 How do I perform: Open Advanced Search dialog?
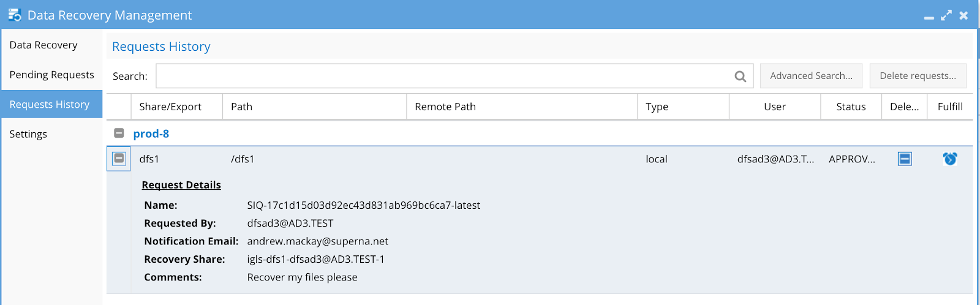(x=811, y=76)
